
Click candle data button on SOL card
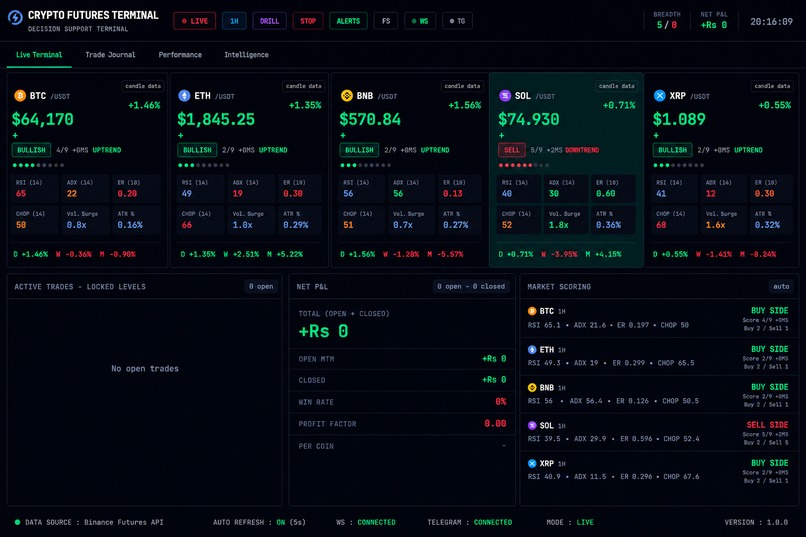click(616, 86)
